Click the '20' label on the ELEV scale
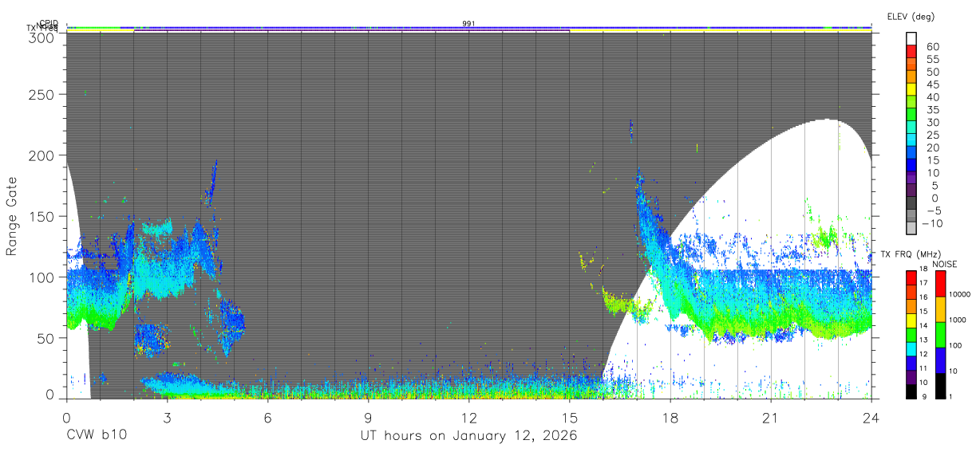This screenshot has height=452, width=980. click(x=932, y=147)
